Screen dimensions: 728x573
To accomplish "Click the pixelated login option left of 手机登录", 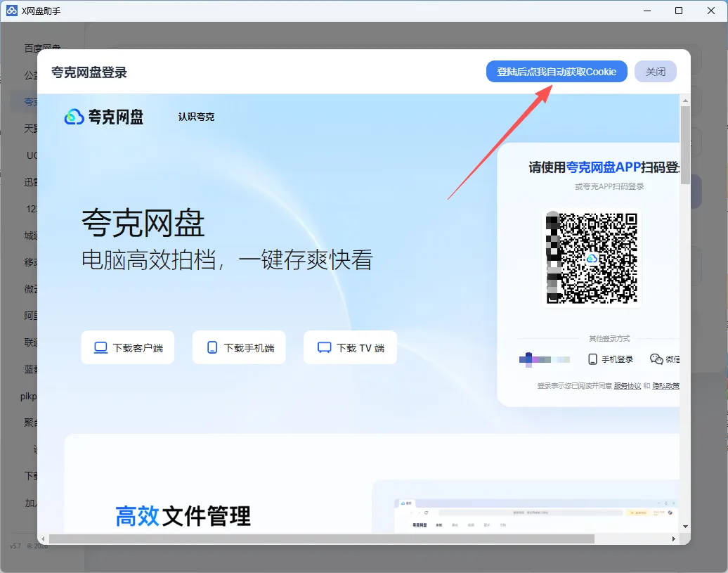I will coord(544,359).
